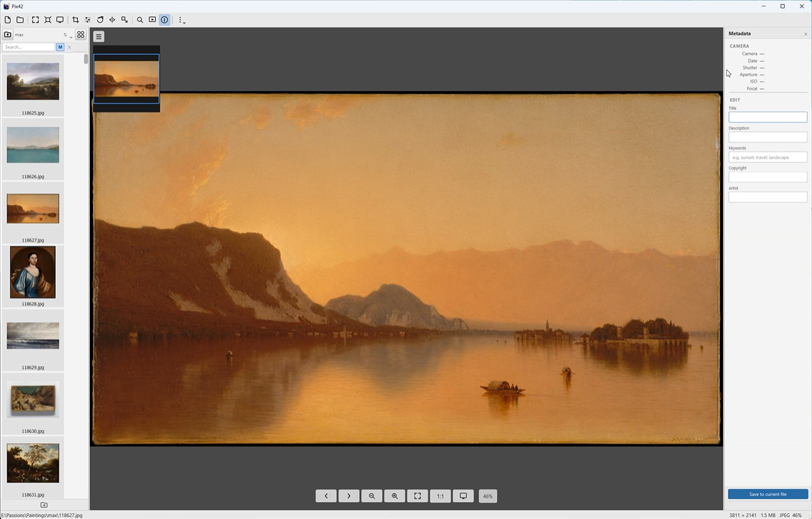812x519 pixels.
Task: Open the adjustments sliders tool
Action: click(88, 20)
